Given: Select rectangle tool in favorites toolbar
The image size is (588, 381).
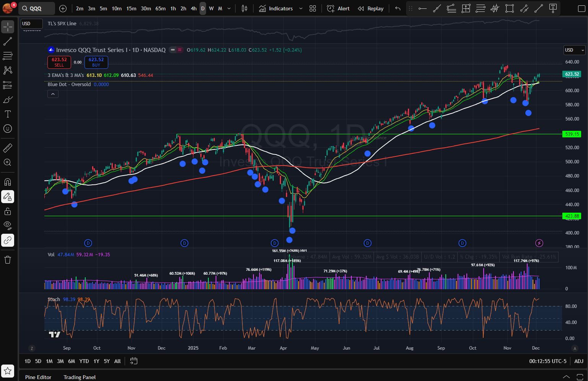Looking at the screenshot, I should coord(510,8).
